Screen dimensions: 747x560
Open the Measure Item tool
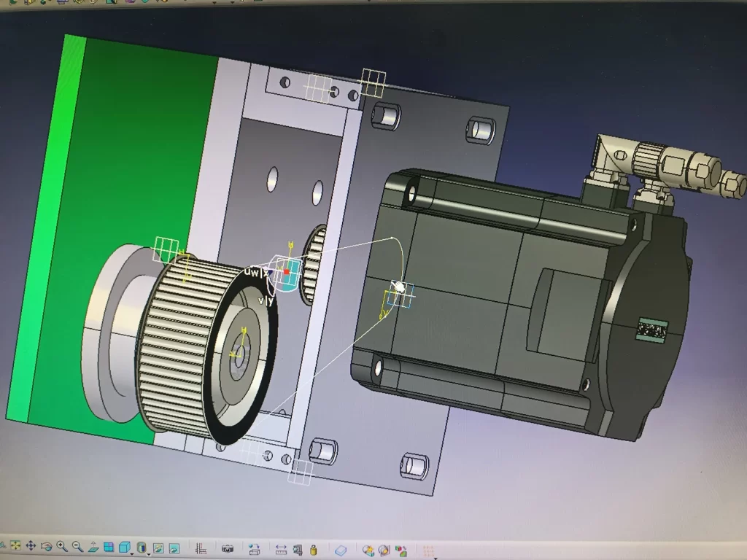tap(297, 548)
